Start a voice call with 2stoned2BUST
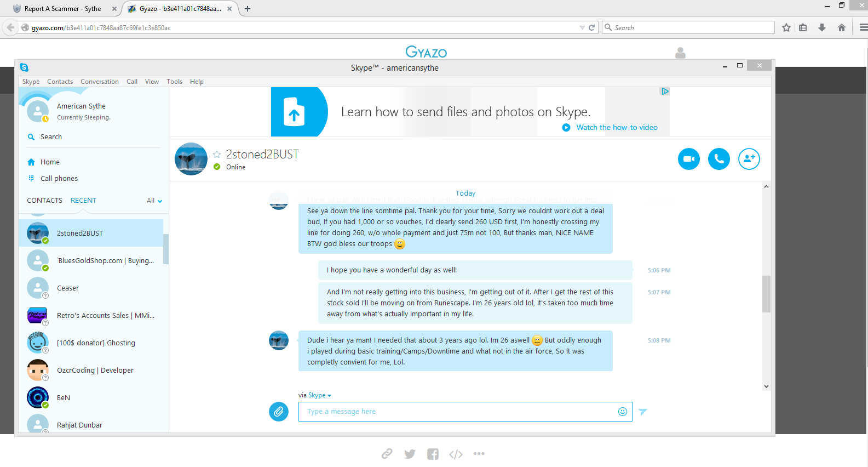 [718, 159]
